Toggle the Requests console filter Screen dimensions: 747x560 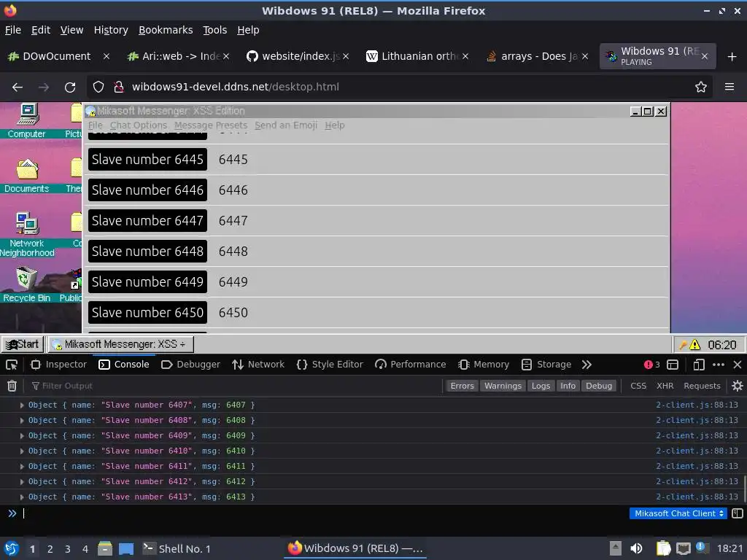point(702,386)
